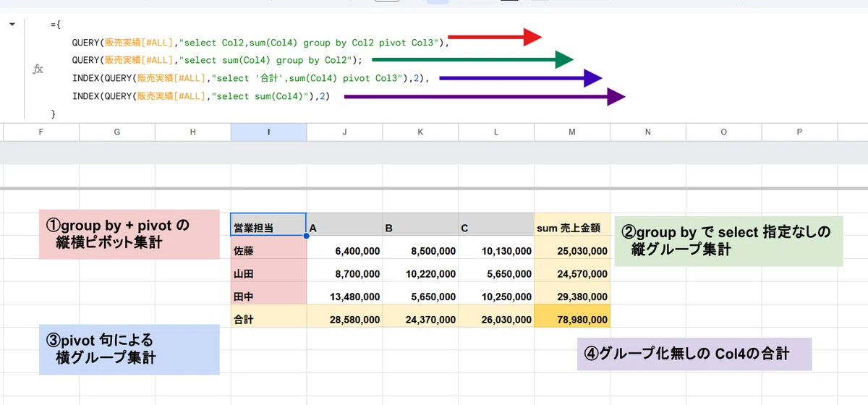The height and width of the screenshot is (405, 868).
Task: Select highlighted column I header
Action: point(268,132)
